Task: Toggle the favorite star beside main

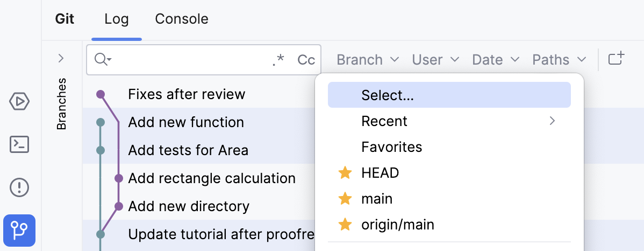Action: click(345, 199)
